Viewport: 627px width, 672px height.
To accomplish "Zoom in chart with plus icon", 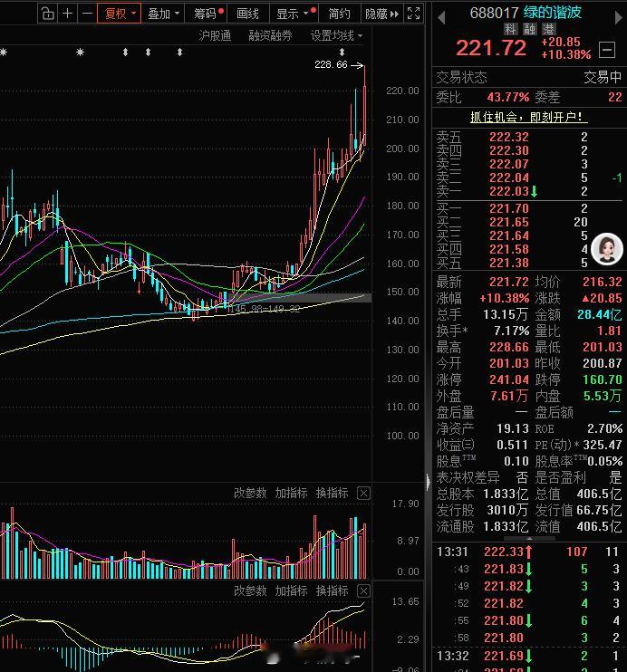I will click(67, 14).
